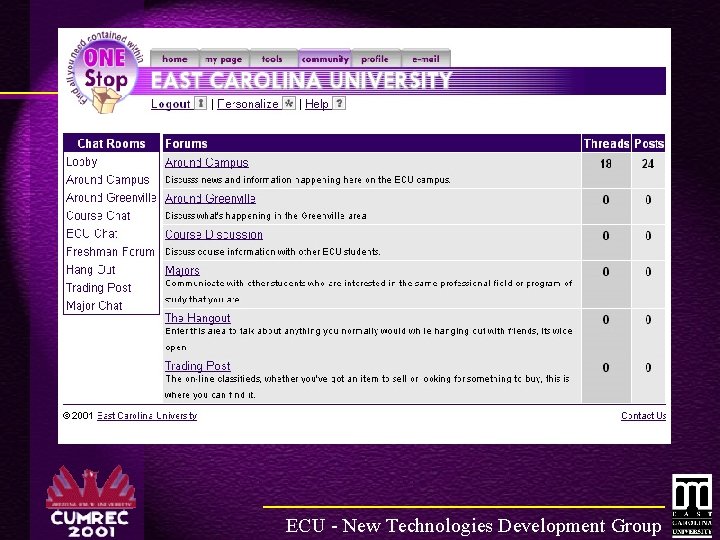Screen dimensions: 720x540
Task: Click the Around Campus forum description text
Action: (308, 180)
